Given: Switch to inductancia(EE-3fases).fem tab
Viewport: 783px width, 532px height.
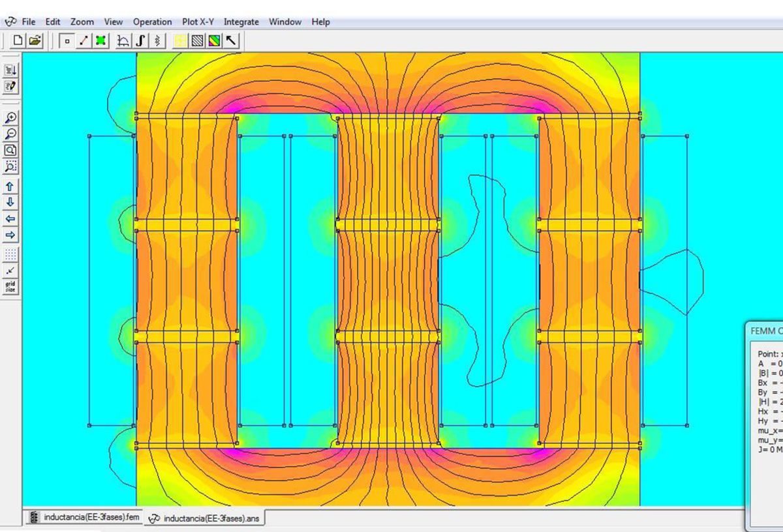Looking at the screenshot, I should (x=85, y=518).
